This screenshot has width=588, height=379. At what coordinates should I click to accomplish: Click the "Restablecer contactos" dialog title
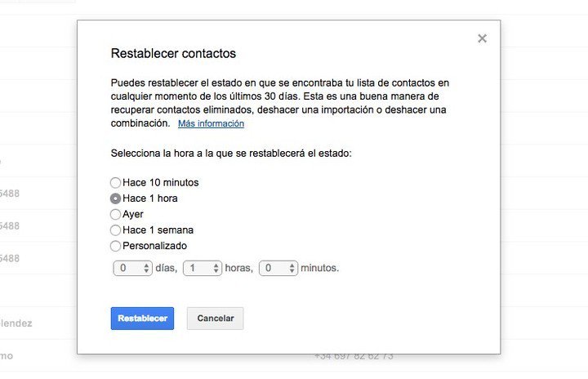click(x=173, y=54)
